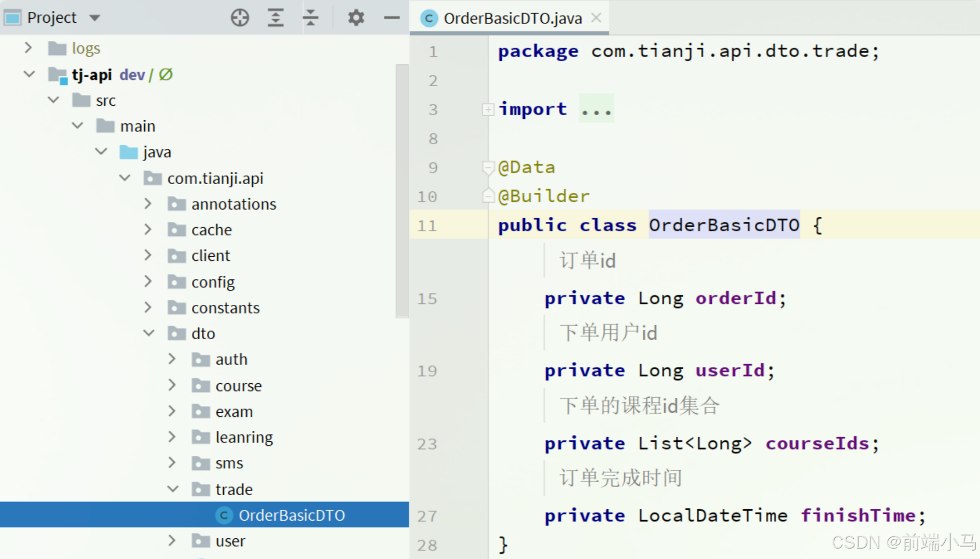
Task: Click the dev branch label next to tj-api
Action: point(132,75)
